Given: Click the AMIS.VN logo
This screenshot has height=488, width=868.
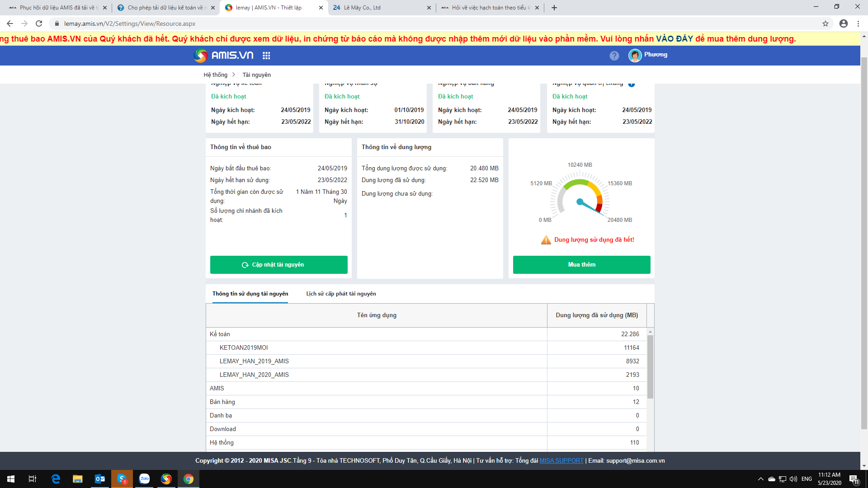Looking at the screenshot, I should point(223,56).
